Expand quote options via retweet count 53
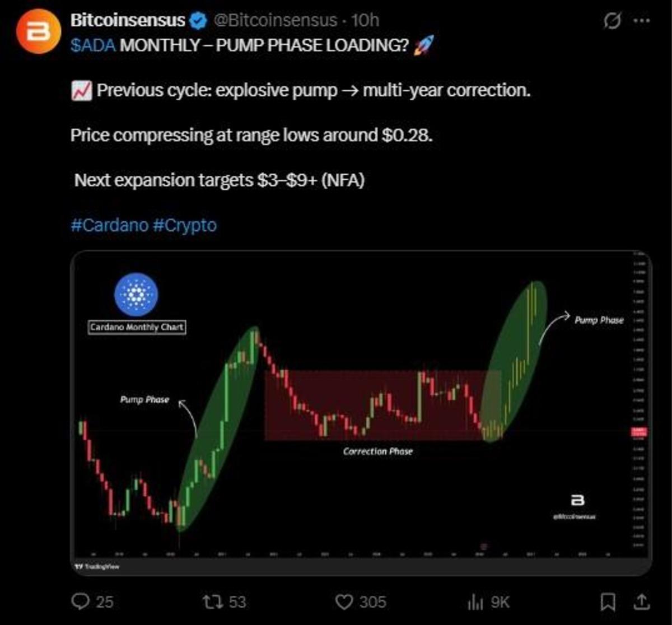This screenshot has height=625, width=672. pyautogui.click(x=238, y=602)
